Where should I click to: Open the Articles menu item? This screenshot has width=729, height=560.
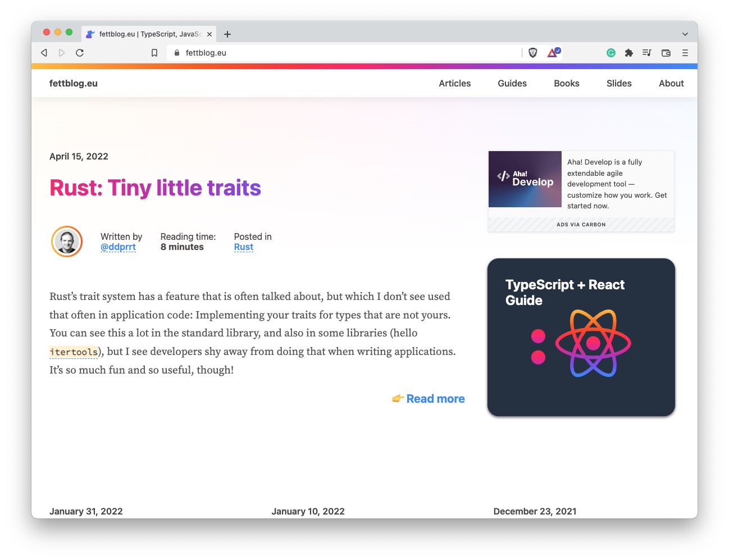click(x=454, y=83)
